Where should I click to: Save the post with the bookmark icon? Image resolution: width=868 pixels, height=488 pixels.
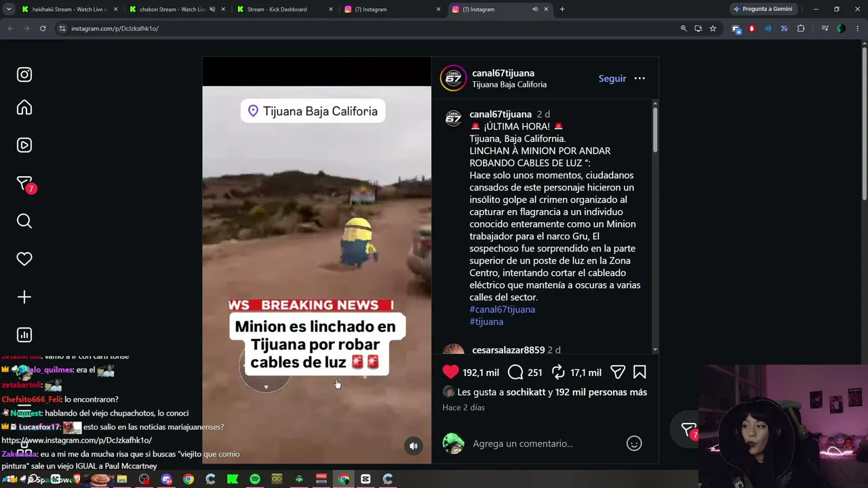pyautogui.click(x=639, y=372)
